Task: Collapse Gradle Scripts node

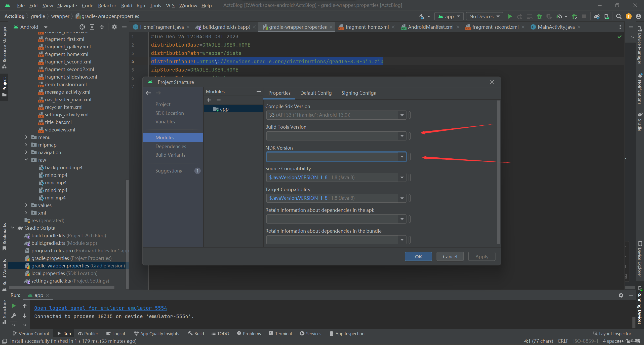Action: pos(13,228)
